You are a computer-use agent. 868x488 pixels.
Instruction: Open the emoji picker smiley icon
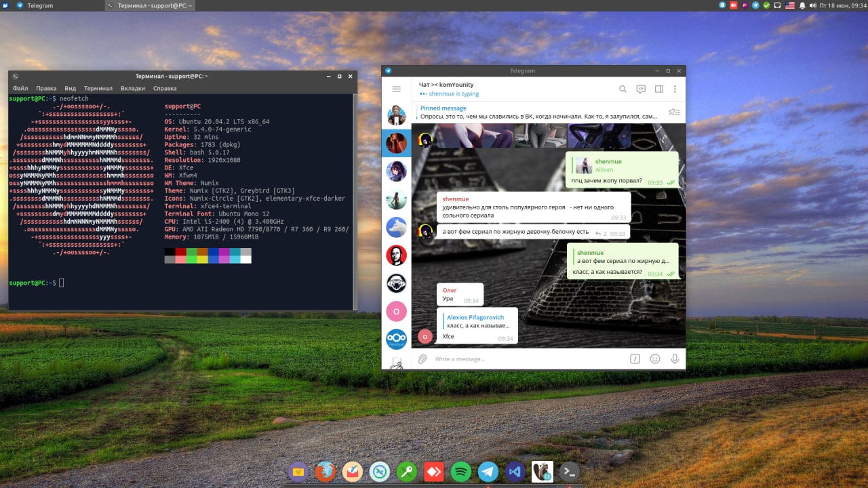coord(655,359)
